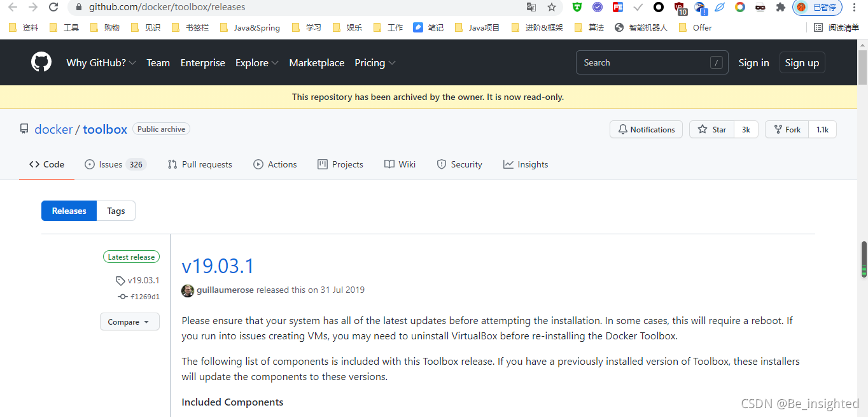This screenshot has width=868, height=417.
Task: Switch to the Code tab
Action: [47, 164]
